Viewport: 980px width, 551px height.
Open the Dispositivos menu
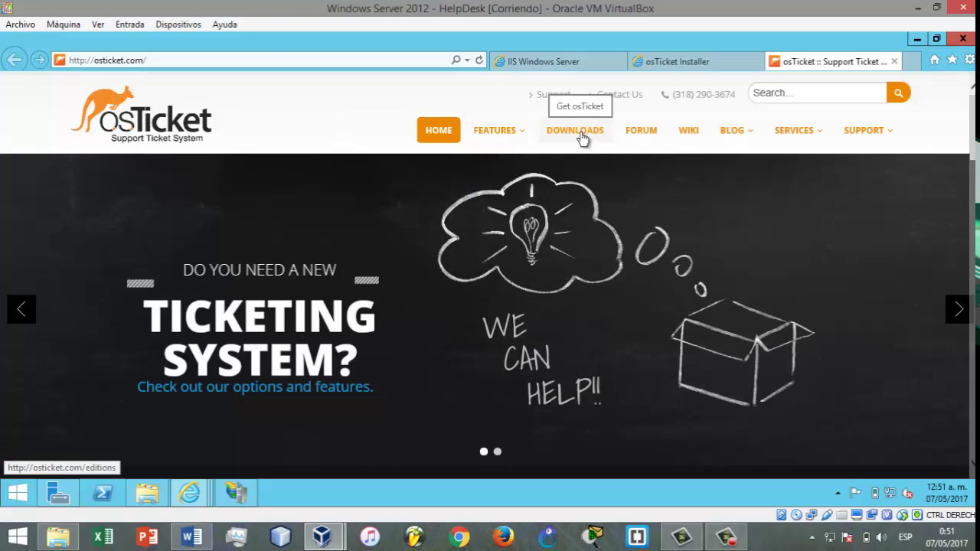pos(178,24)
